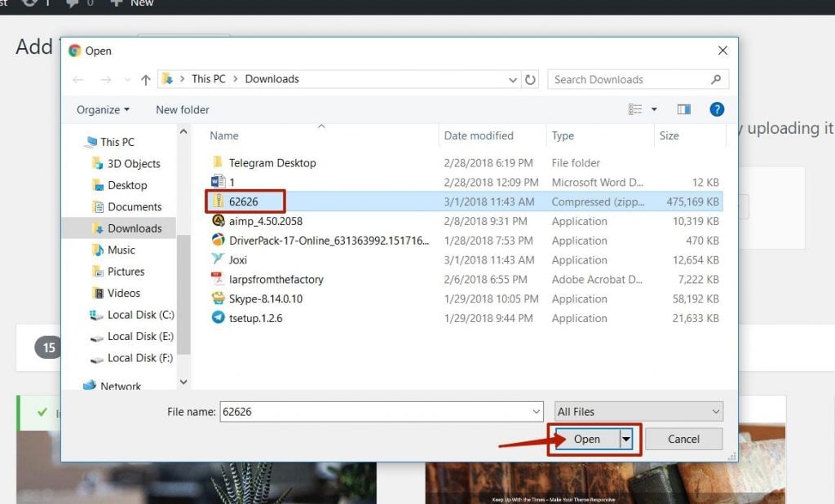Screen dimensions: 835x504
Task: Select Local Disk (C:) in sidebar
Action: (140, 315)
